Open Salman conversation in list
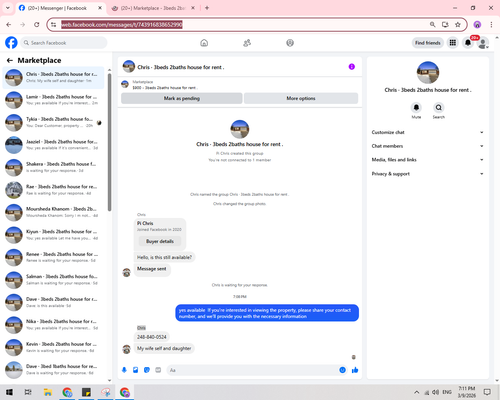Screen dimensions: 500x400 pyautogui.click(x=53, y=280)
